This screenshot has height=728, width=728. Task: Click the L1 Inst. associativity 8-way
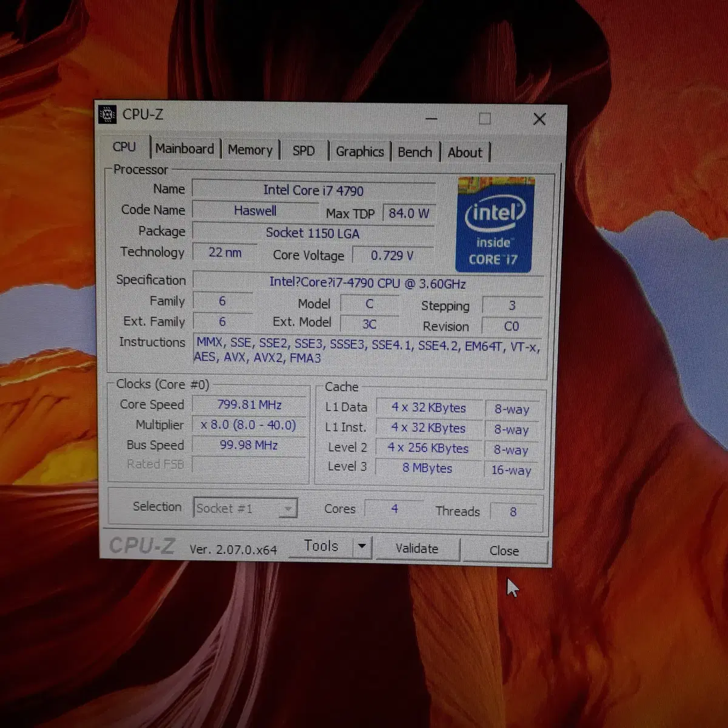pyautogui.click(x=511, y=430)
